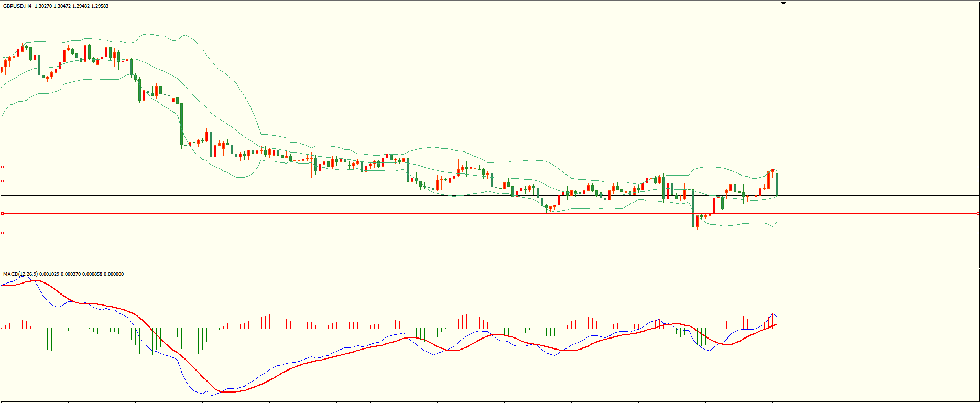Click the MACD(12,26,9) indicator label

[20, 274]
